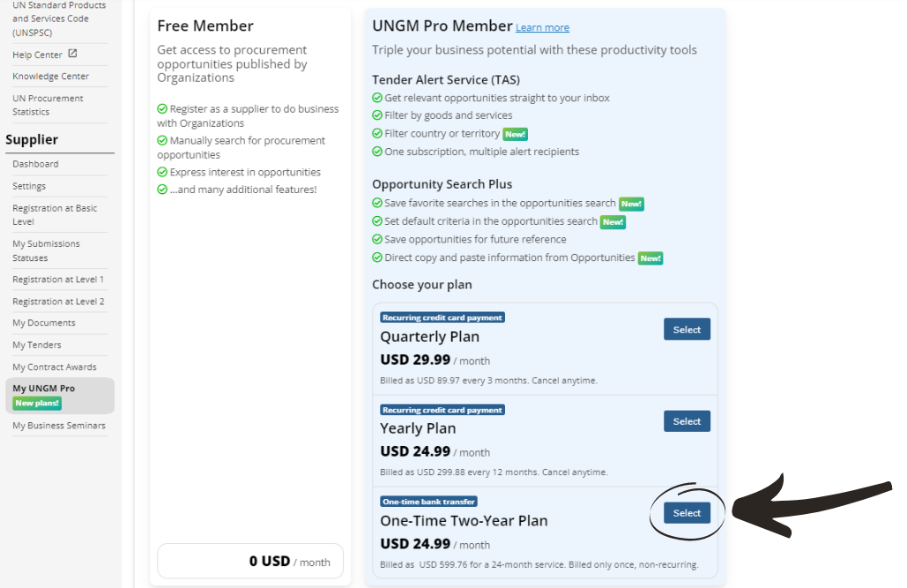Open Registration at Level 2
The height and width of the screenshot is (588, 907).
58,300
